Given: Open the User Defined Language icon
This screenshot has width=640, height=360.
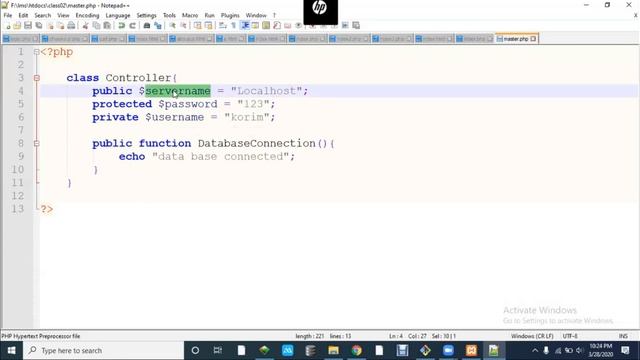Looking at the screenshot, I should [x=255, y=26].
